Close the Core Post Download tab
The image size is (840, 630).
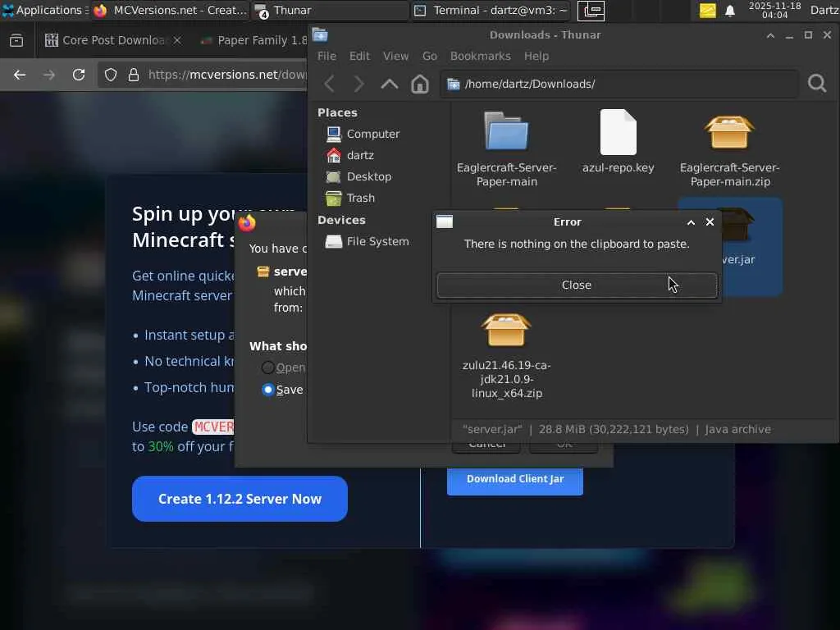pyautogui.click(x=177, y=41)
